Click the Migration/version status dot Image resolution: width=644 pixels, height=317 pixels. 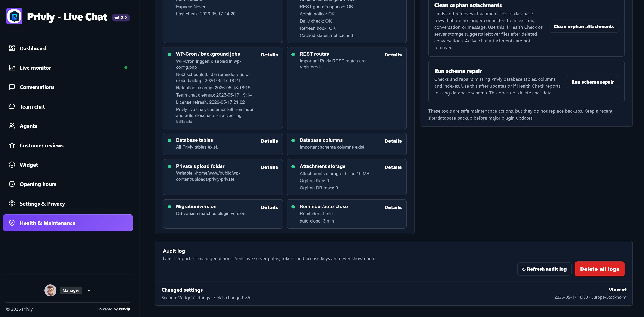pos(169,207)
